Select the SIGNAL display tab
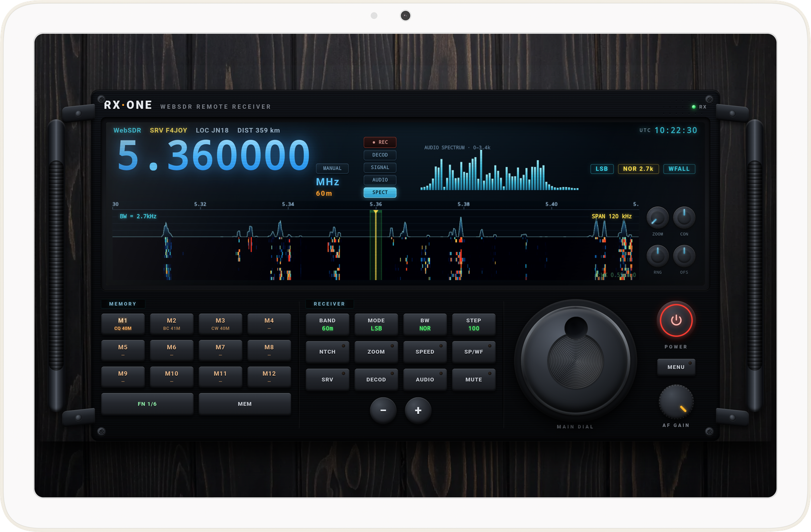811x532 pixels. (x=380, y=167)
